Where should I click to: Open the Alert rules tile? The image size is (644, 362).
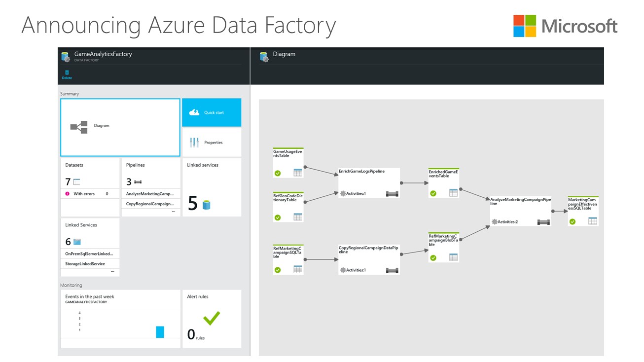(x=212, y=319)
